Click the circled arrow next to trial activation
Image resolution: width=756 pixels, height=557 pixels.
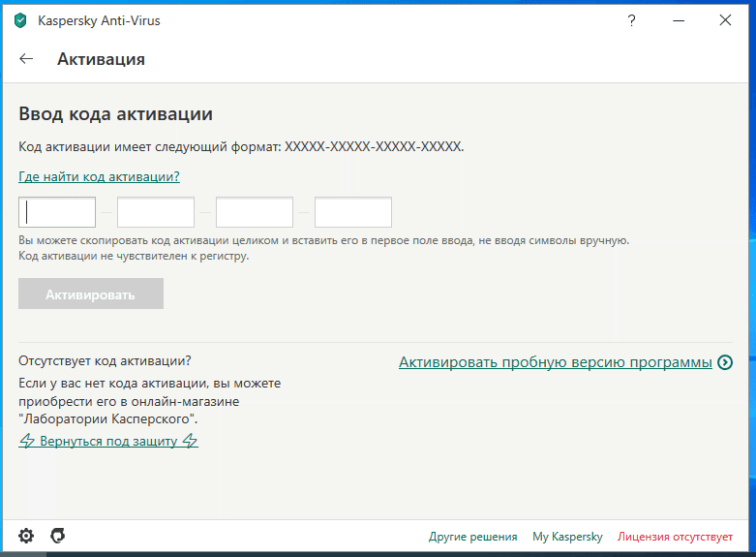725,362
